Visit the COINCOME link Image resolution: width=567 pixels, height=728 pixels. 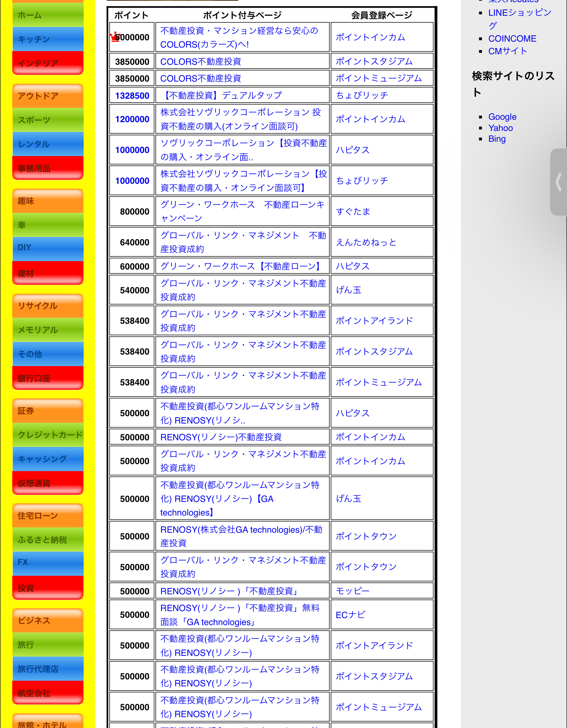click(512, 38)
